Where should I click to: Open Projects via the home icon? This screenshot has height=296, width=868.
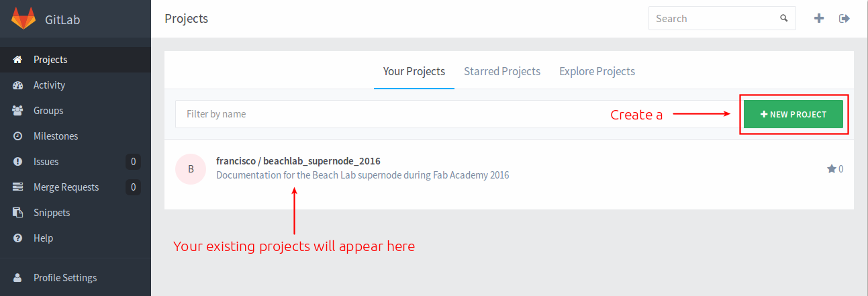click(x=18, y=60)
